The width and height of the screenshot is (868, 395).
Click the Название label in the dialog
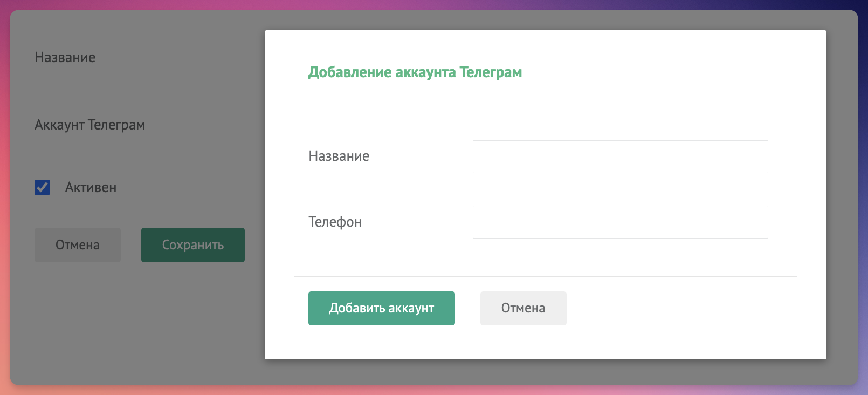pyautogui.click(x=339, y=156)
